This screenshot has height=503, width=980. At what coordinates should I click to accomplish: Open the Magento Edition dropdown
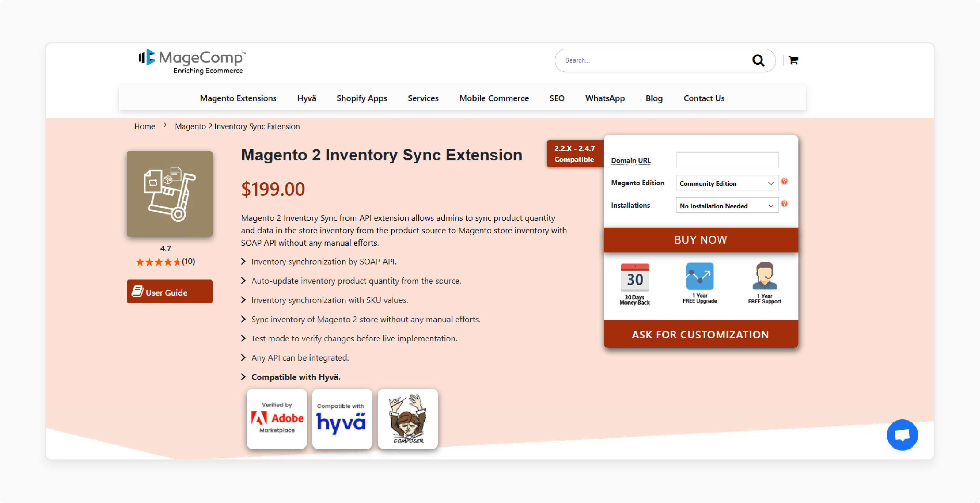coord(727,183)
